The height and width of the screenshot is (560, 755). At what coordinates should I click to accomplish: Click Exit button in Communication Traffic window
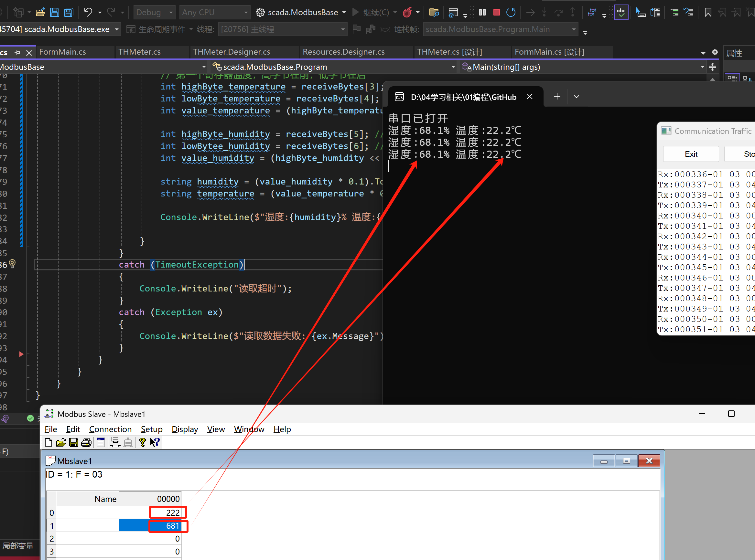point(691,154)
